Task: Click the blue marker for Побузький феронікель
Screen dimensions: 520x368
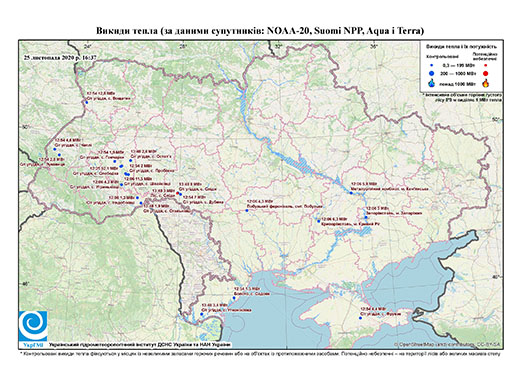Action: click(x=247, y=210)
